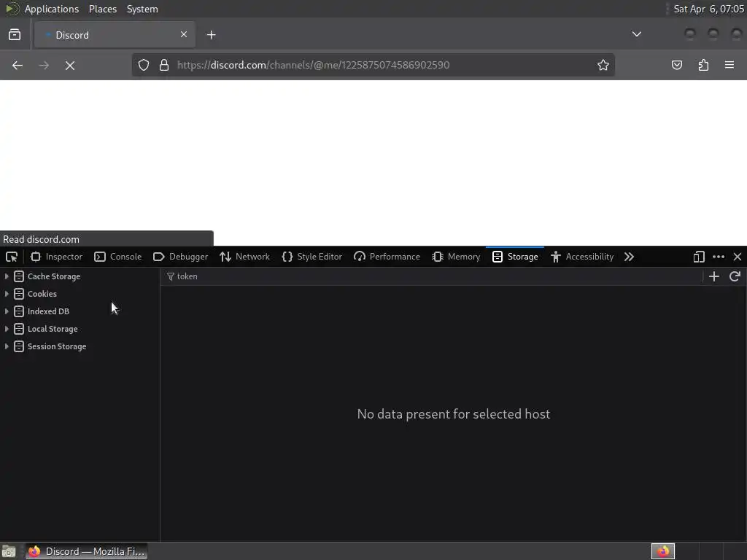Select Session Storage in storage tree
Viewport: 747px width, 560px height.
tap(57, 346)
